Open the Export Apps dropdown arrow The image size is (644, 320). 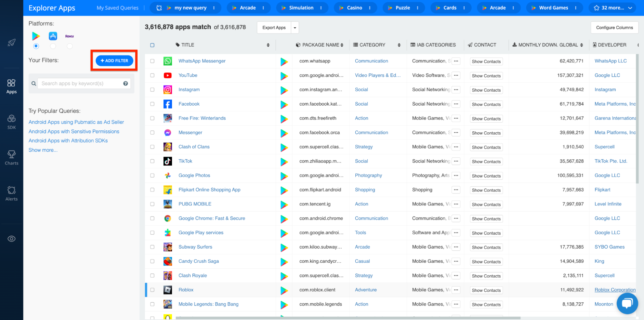(x=295, y=28)
